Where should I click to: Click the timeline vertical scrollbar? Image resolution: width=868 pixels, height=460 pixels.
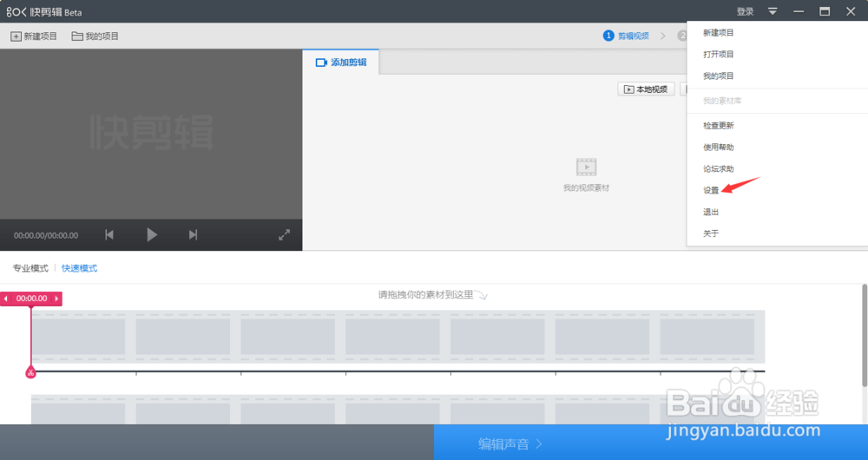point(865,335)
